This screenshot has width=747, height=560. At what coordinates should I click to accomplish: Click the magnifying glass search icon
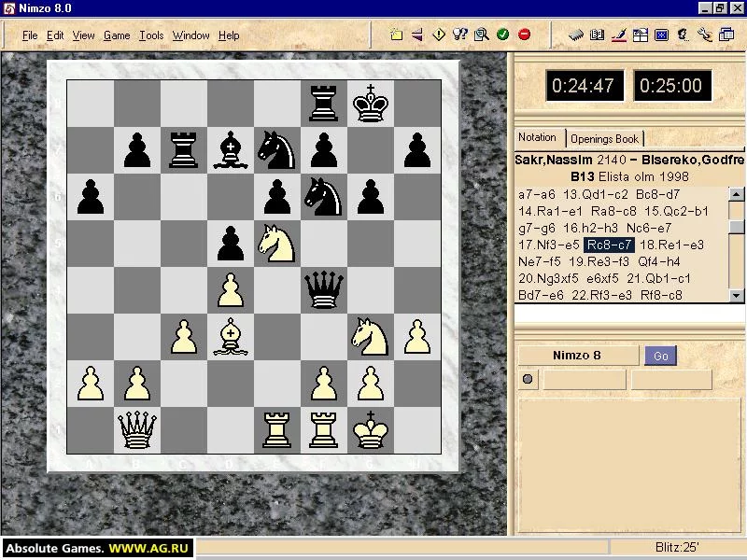click(482, 35)
